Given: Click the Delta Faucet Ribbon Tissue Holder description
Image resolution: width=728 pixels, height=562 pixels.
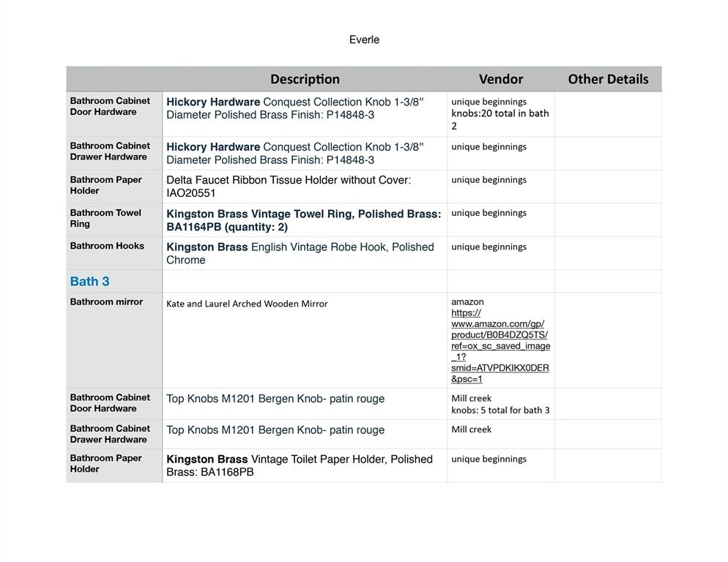Looking at the screenshot, I should (x=289, y=187).
